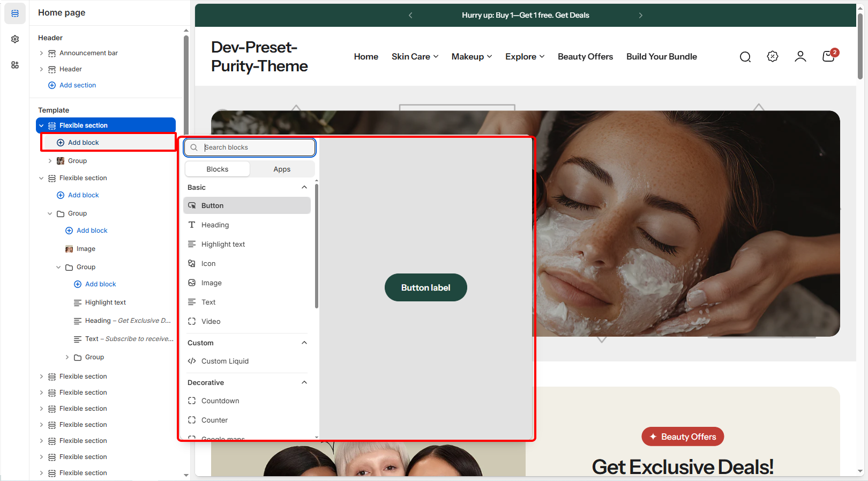The width and height of the screenshot is (868, 481).
Task: Open the app embeds icon in sidebar
Action: pyautogui.click(x=15, y=65)
